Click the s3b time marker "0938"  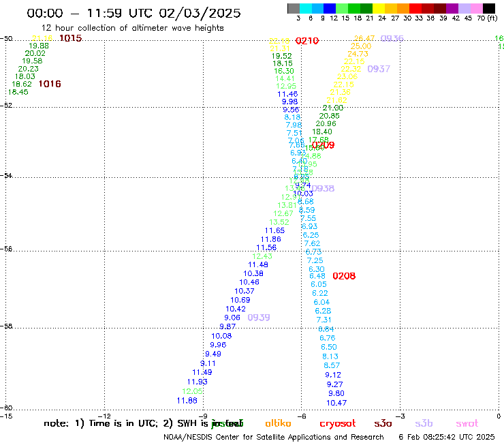coord(323,189)
